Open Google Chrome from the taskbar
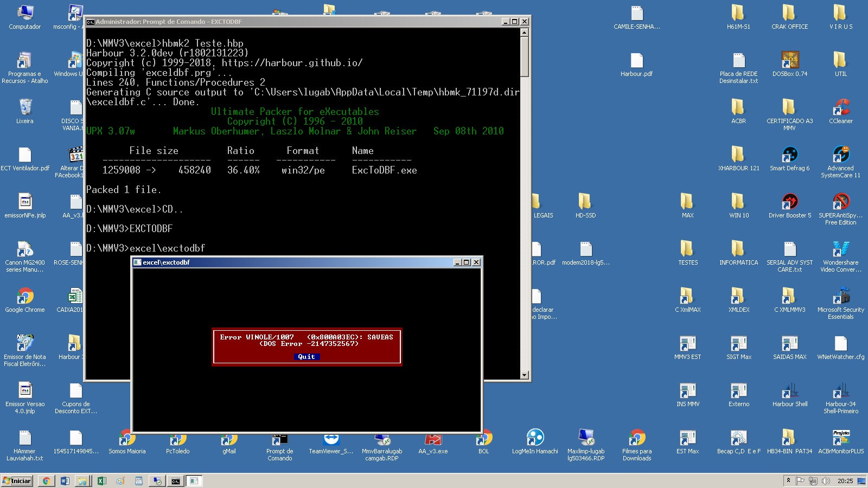This screenshot has height=488, width=868. pyautogui.click(x=46, y=481)
